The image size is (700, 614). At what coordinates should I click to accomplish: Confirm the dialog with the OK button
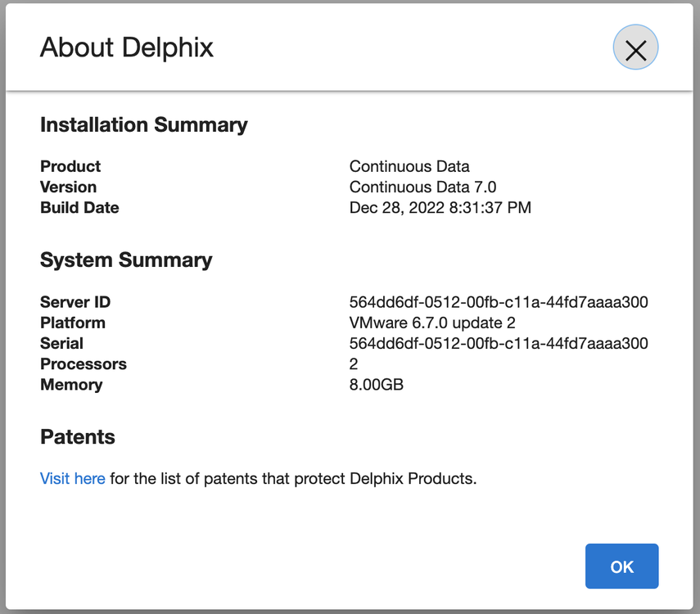(622, 566)
